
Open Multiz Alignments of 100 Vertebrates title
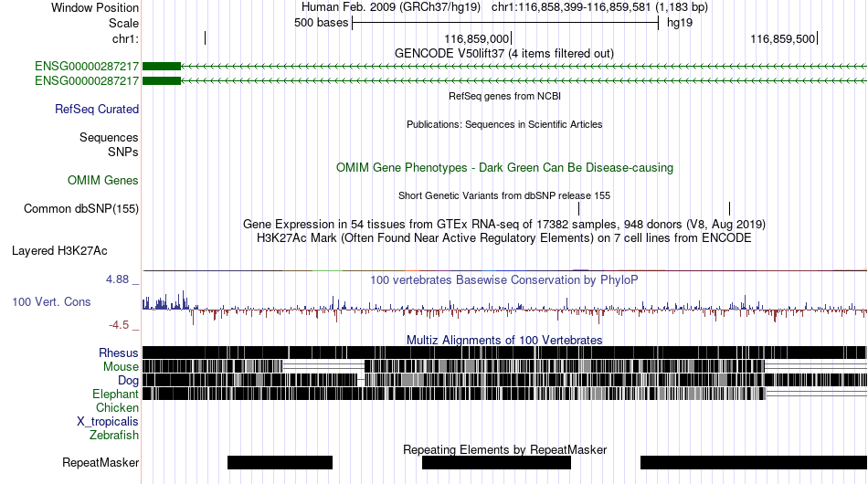click(x=504, y=341)
